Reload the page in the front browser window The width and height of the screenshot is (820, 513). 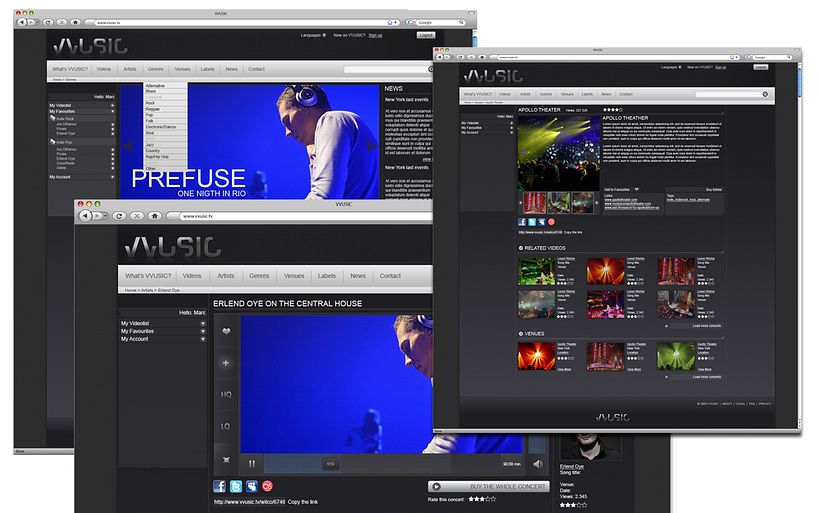[119, 215]
